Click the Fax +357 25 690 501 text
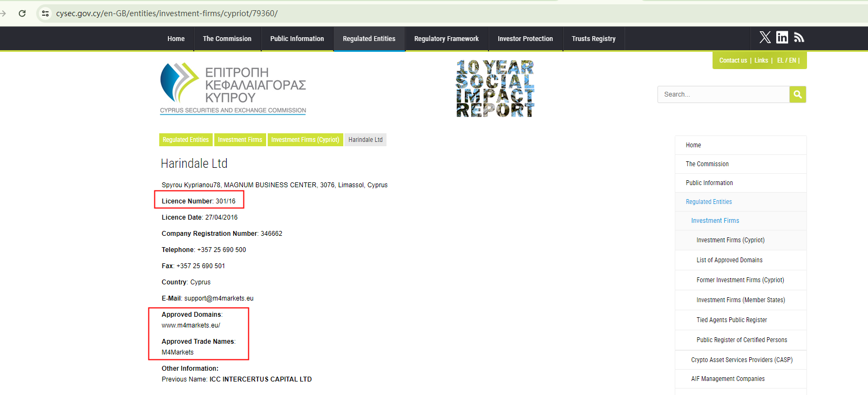 [x=193, y=266]
